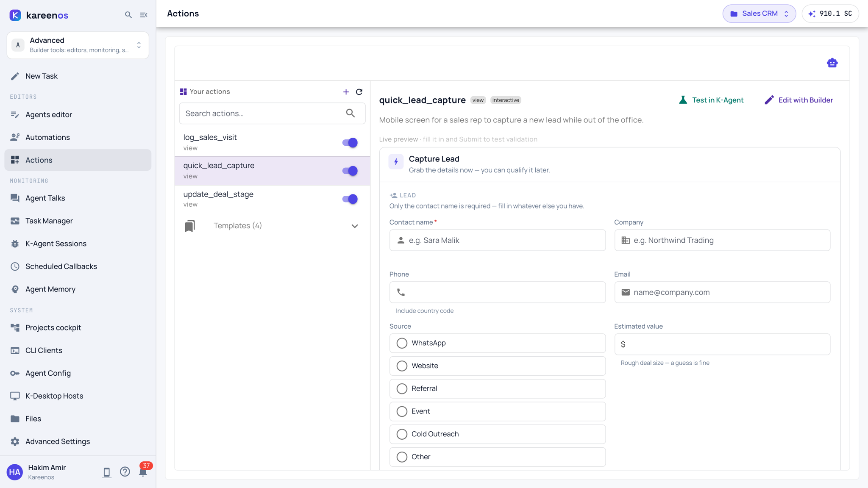
Task: Click the search icon in sidebar header
Action: tap(128, 15)
